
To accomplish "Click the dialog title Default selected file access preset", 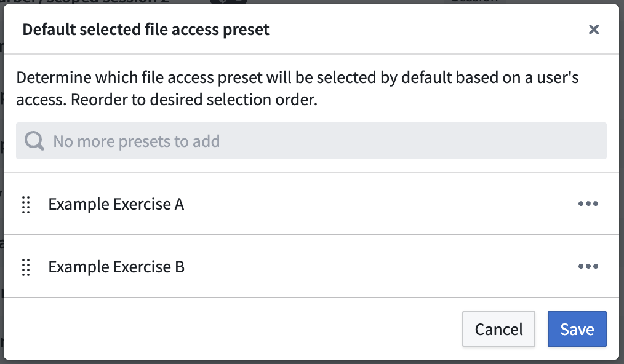I will click(x=145, y=29).
